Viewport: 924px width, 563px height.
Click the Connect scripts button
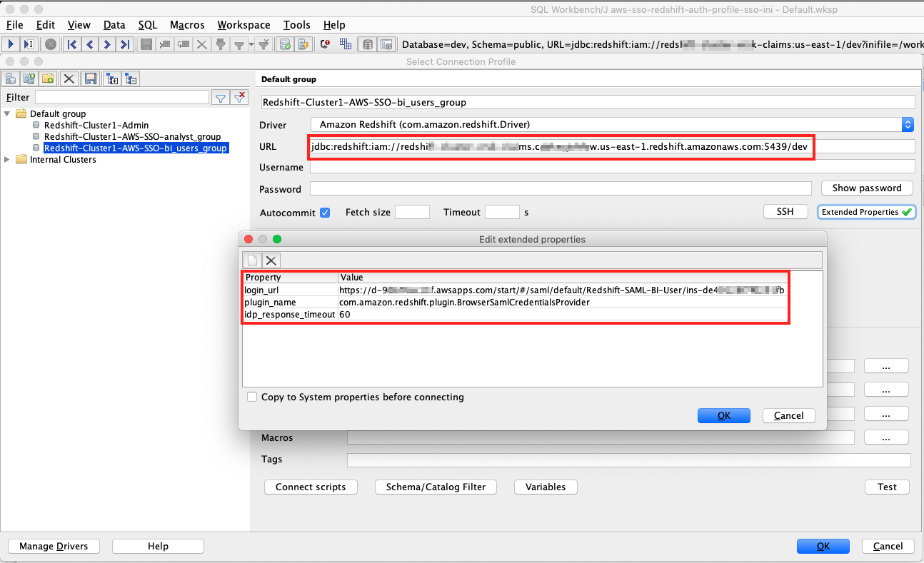(311, 487)
